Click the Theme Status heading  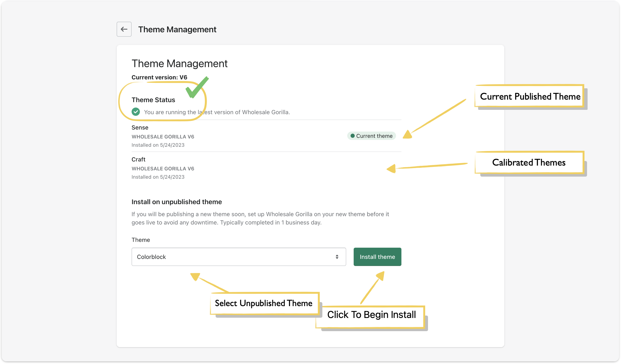click(x=153, y=100)
